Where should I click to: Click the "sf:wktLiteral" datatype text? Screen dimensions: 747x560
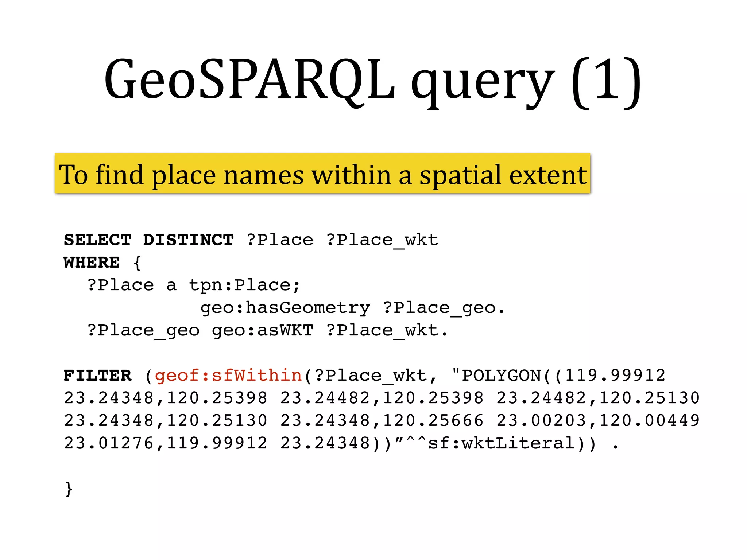pyautogui.click(x=502, y=443)
